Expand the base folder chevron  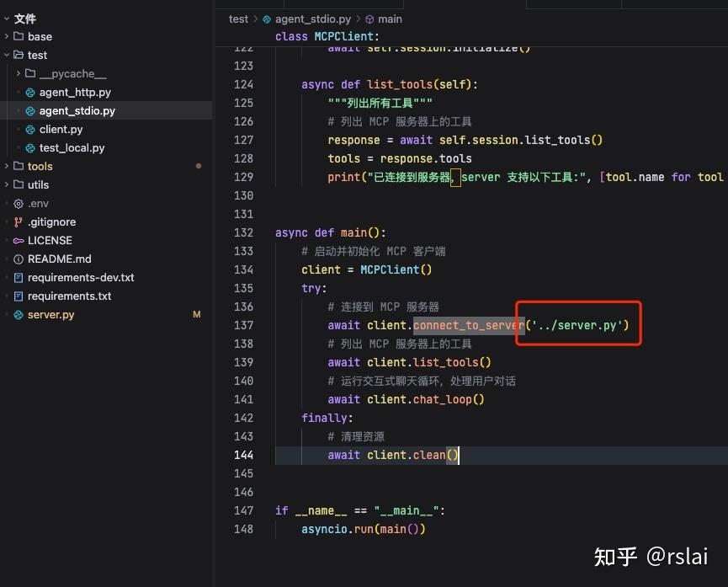pyautogui.click(x=7, y=36)
